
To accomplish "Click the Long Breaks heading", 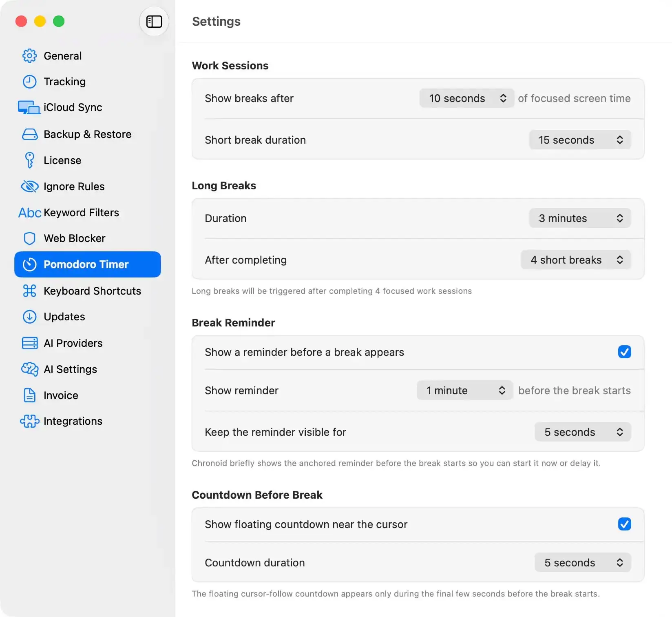I will [x=224, y=186].
